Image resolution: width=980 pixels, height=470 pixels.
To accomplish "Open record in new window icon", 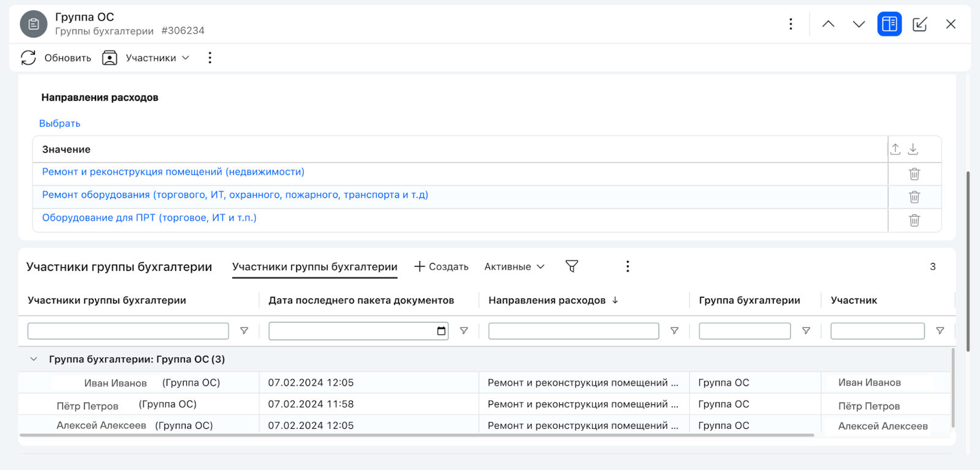I will 919,24.
